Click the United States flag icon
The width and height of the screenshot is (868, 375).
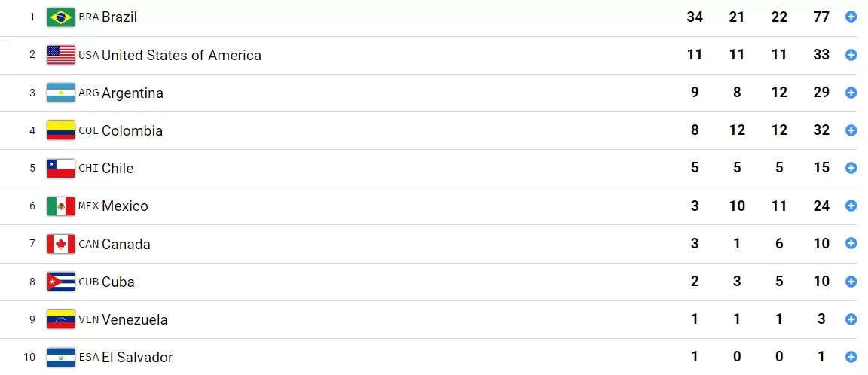click(x=61, y=55)
